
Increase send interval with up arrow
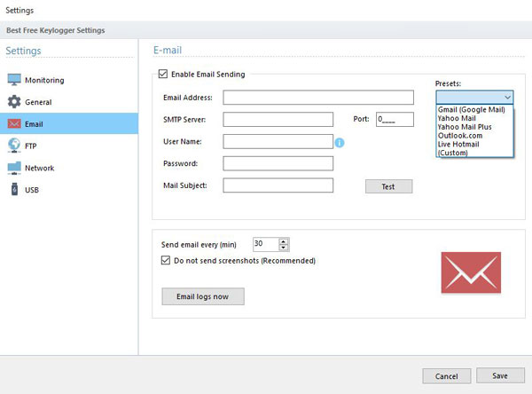(284, 240)
